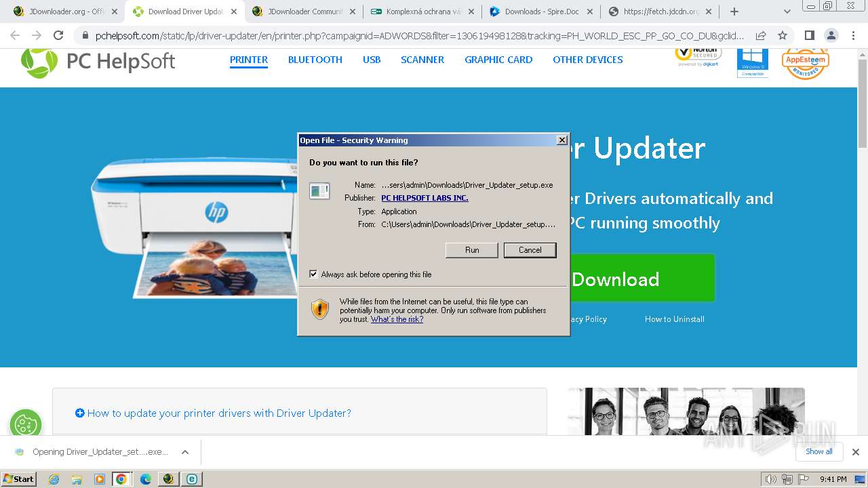The height and width of the screenshot is (488, 868).
Task: Open the What's the risk? link
Action: click(x=397, y=319)
